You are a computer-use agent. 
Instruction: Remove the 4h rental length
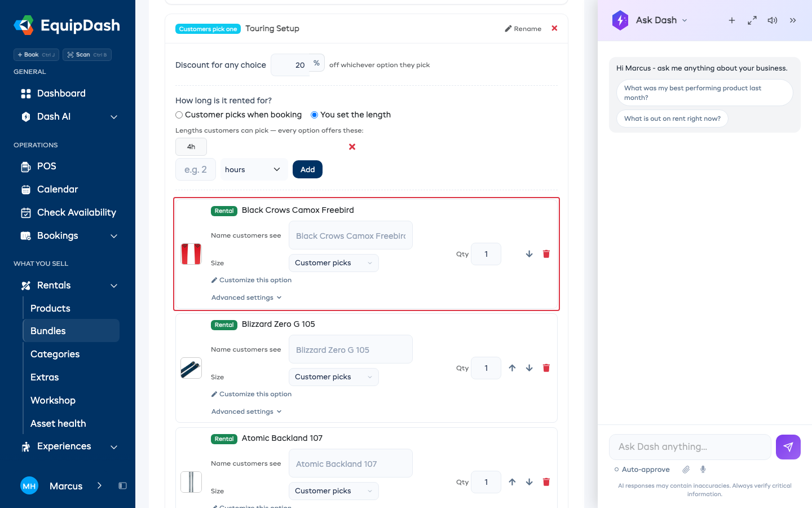(x=352, y=147)
